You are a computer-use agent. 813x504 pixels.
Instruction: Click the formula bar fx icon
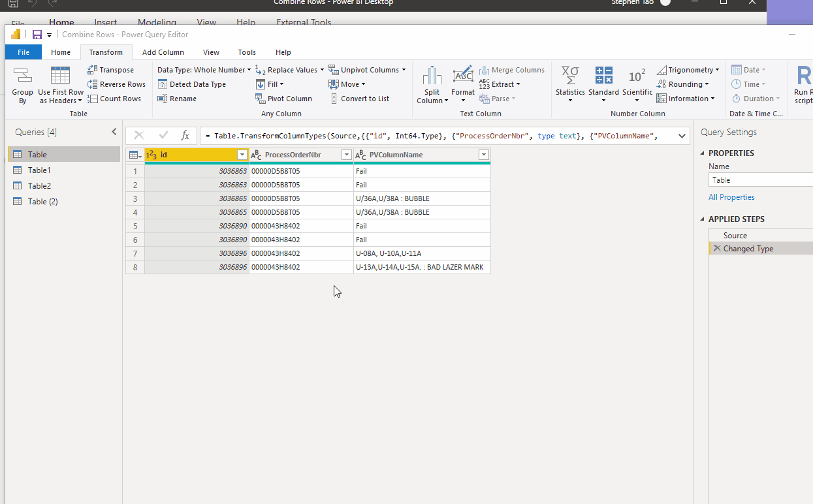coord(185,135)
